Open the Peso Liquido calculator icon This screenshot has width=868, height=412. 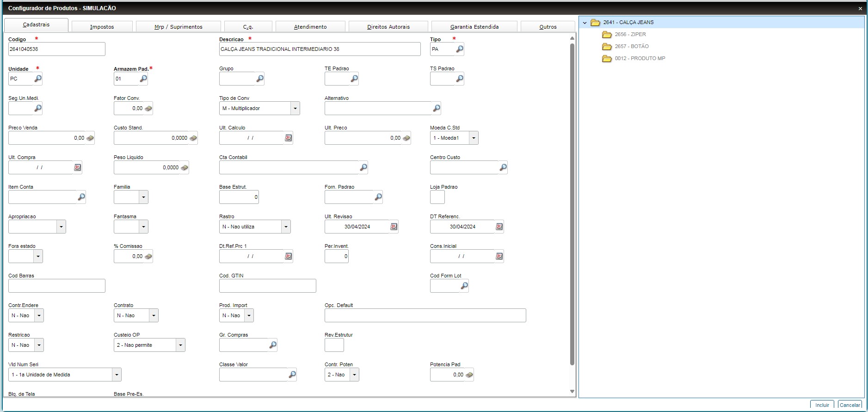pos(185,167)
